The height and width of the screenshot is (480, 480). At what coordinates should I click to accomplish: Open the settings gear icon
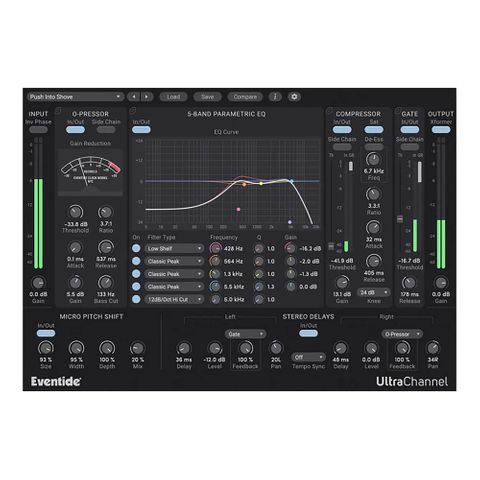(x=294, y=97)
